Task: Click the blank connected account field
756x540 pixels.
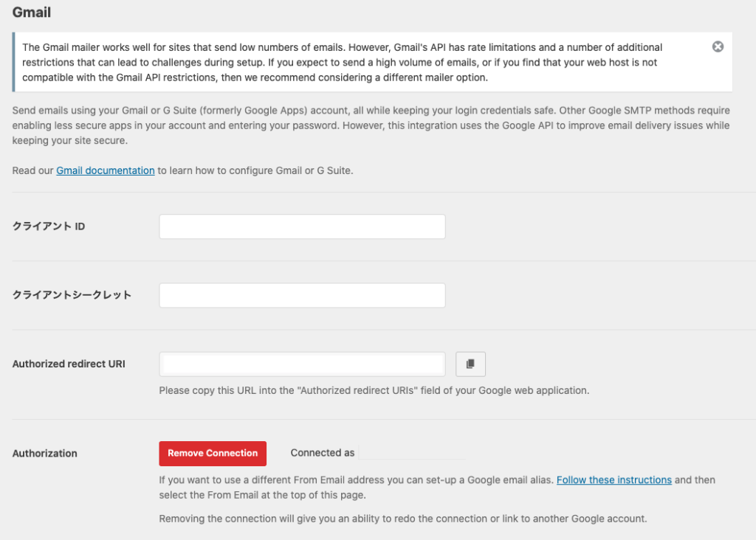Action: pos(412,453)
